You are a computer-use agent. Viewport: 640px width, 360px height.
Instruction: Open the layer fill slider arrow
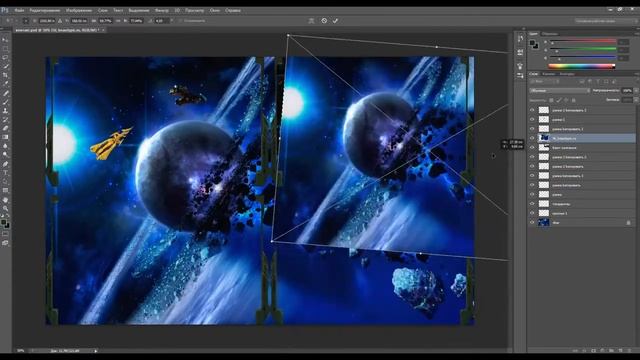coord(636,100)
